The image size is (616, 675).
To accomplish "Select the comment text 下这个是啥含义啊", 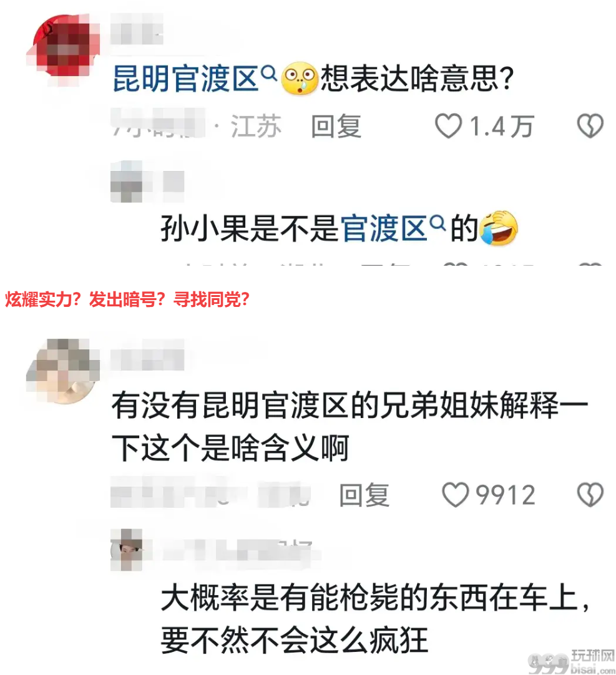I will tap(230, 449).
